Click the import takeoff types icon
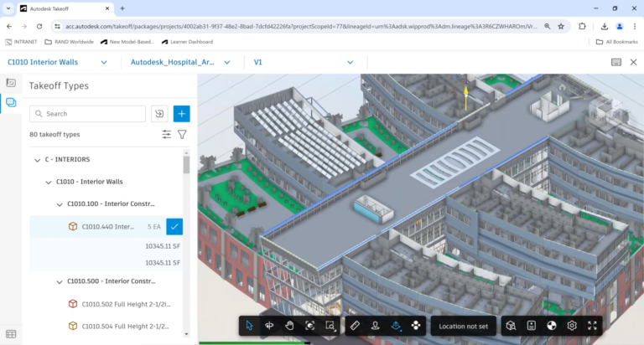The width and height of the screenshot is (644, 345). pyautogui.click(x=159, y=114)
